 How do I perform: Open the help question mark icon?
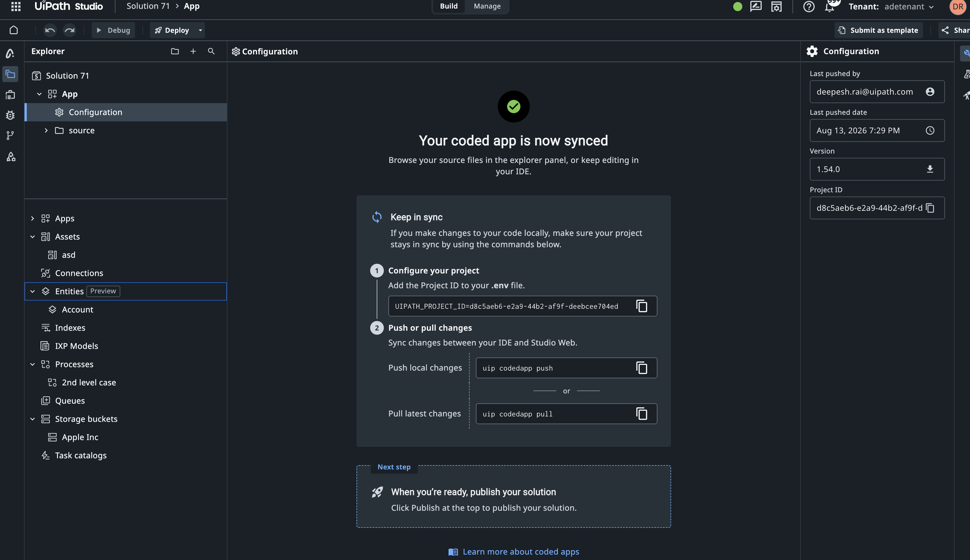(809, 7)
